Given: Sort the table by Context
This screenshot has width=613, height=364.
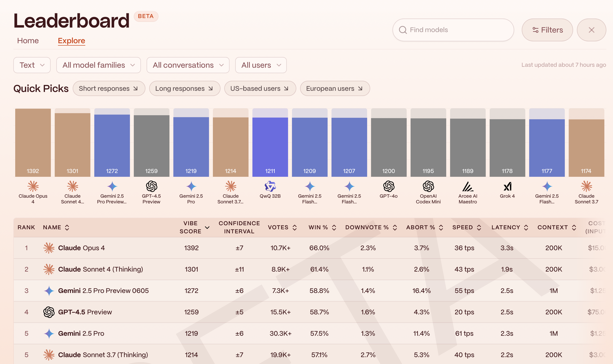Looking at the screenshot, I should 557,227.
